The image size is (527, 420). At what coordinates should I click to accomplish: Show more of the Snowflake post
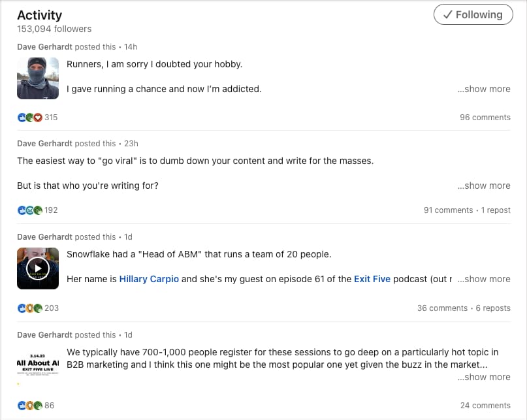tap(484, 279)
